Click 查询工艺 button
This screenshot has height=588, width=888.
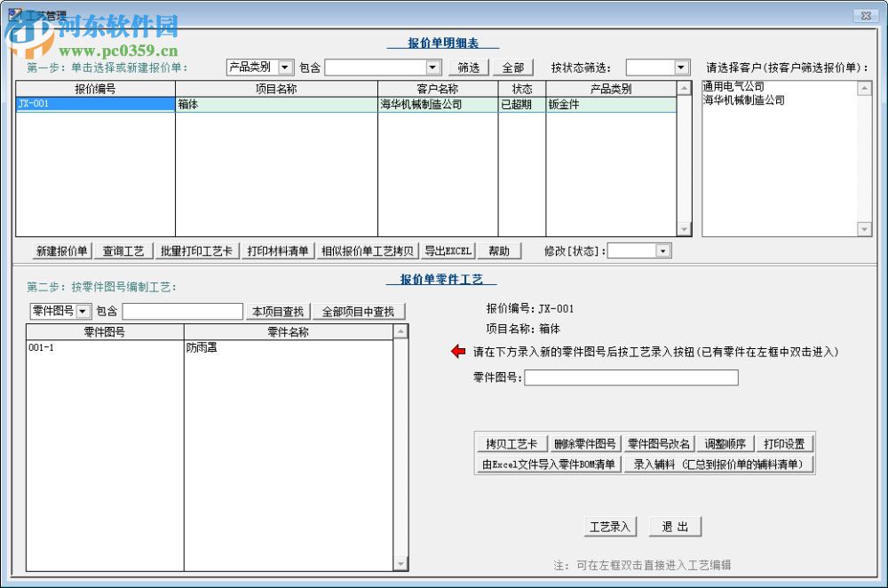[123, 251]
